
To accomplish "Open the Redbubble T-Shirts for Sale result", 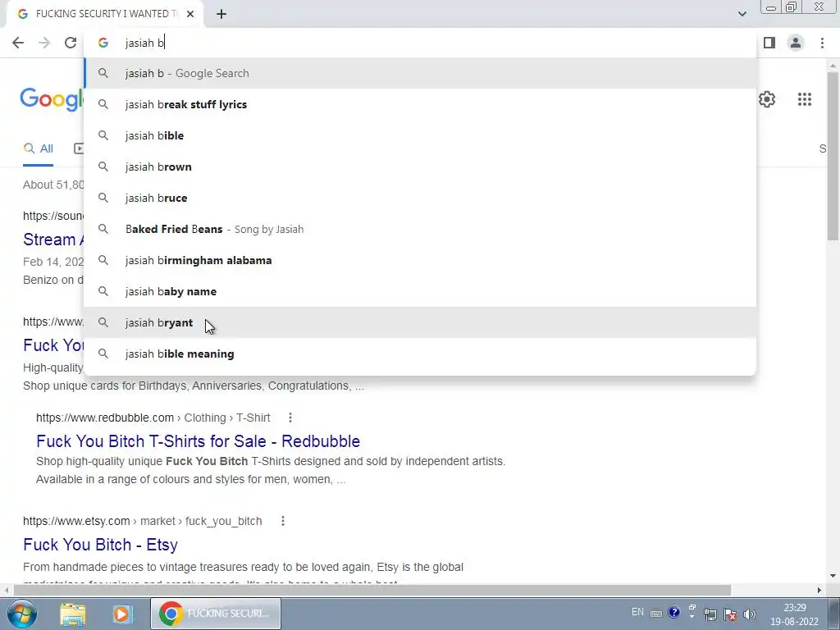I will (199, 441).
